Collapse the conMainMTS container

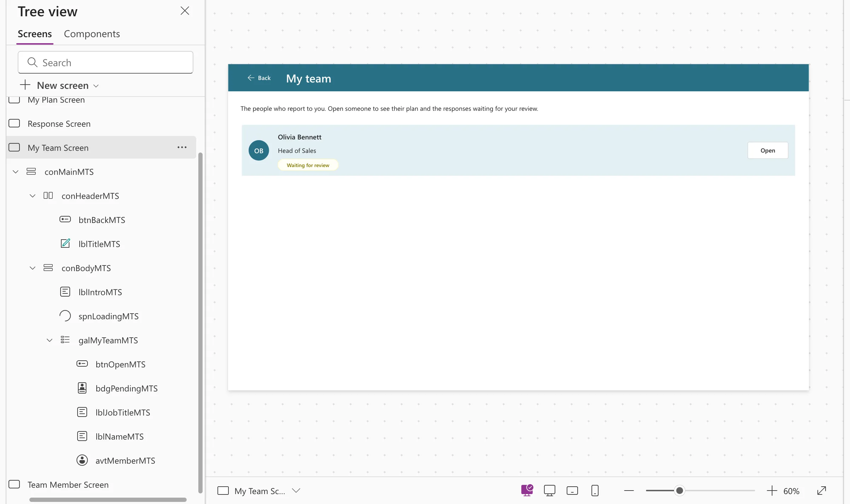[16, 172]
